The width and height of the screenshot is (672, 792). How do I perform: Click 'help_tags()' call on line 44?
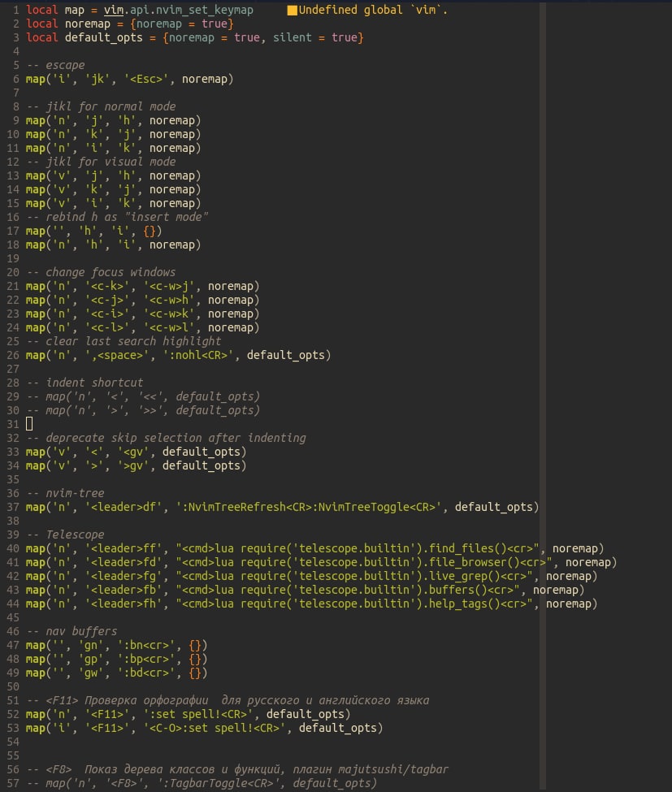click(x=464, y=604)
